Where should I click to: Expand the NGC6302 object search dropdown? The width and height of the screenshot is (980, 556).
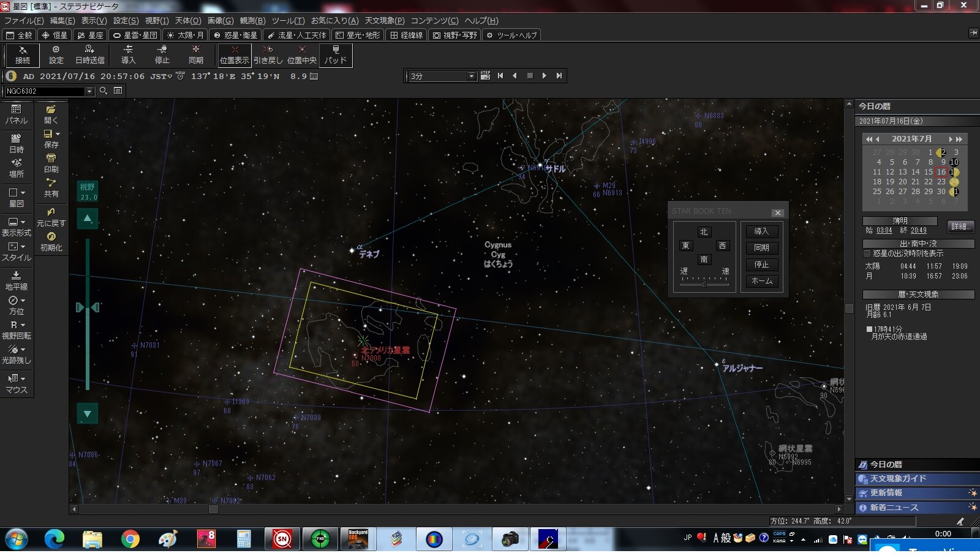point(89,91)
